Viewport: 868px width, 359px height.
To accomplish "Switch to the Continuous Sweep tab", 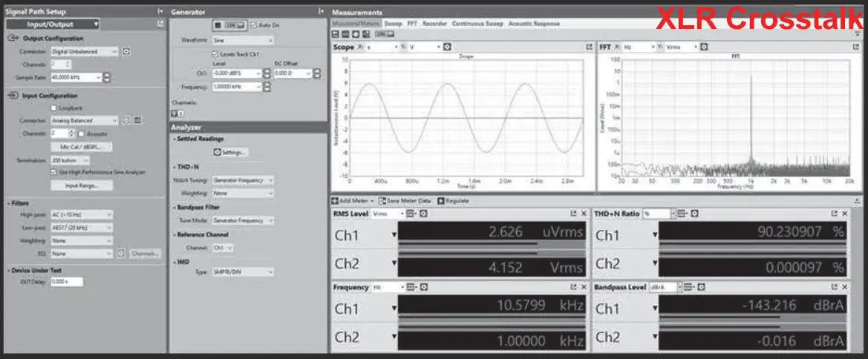I will click(x=478, y=24).
